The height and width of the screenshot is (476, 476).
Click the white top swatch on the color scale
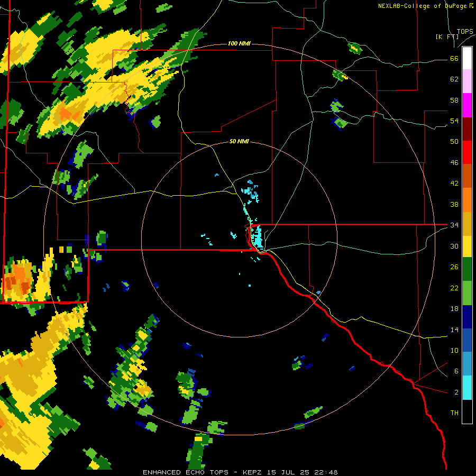point(467,58)
